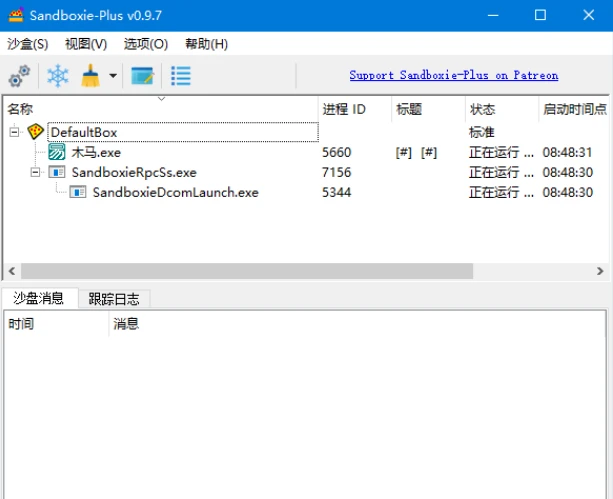The height and width of the screenshot is (499, 613).
Task: Click the SandboxieDcomLaunch.exe process icon
Action: (78, 192)
